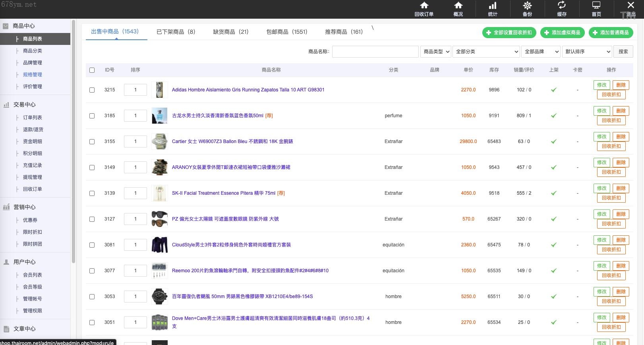Click the 概况 house icon
Viewport: 644px width, 345px height.
click(458, 6)
